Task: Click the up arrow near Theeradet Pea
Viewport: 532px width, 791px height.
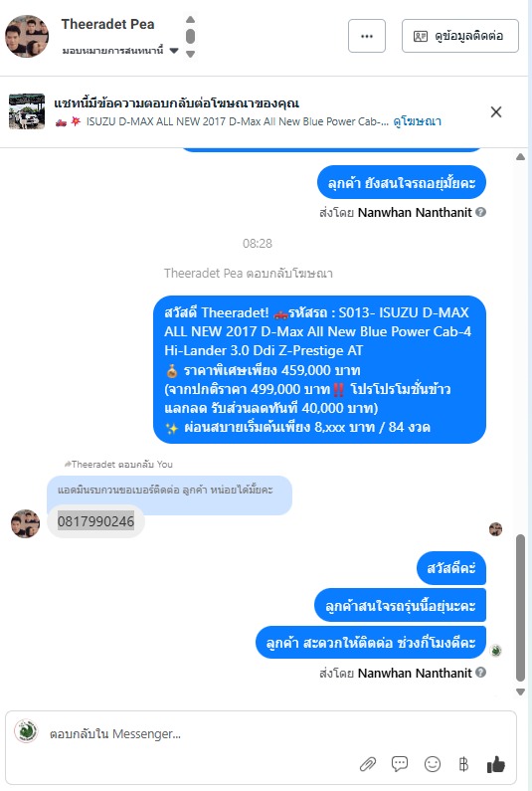Action: pos(190,20)
